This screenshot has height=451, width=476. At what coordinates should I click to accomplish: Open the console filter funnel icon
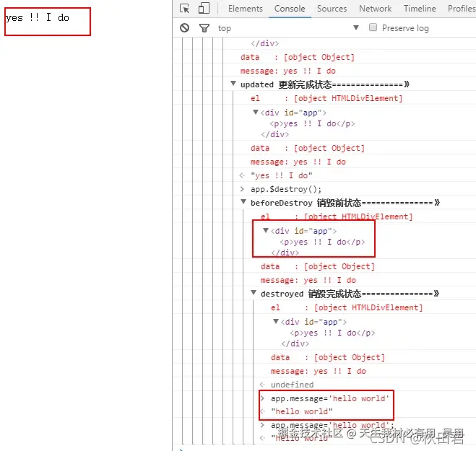204,28
